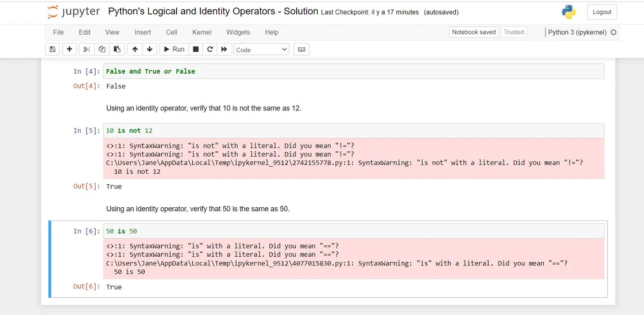
Task: Click the Logout button
Action: coord(602,12)
